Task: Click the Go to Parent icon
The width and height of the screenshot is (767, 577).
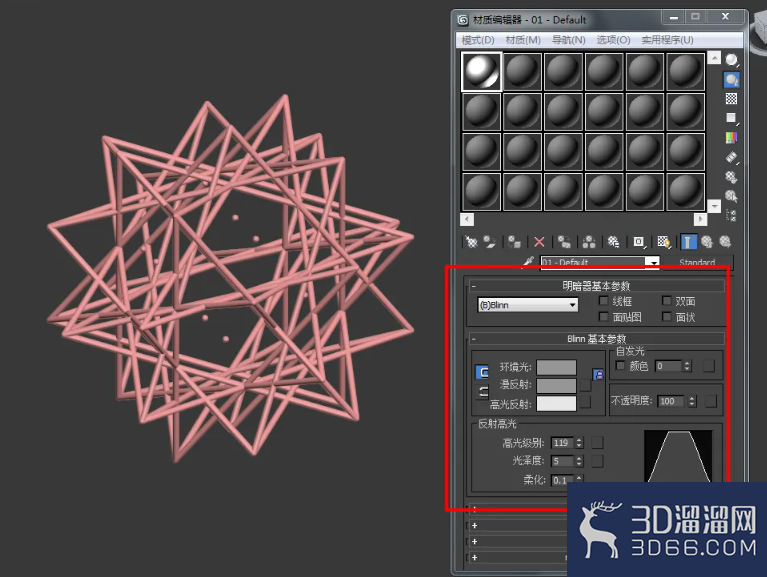Action: (x=706, y=242)
